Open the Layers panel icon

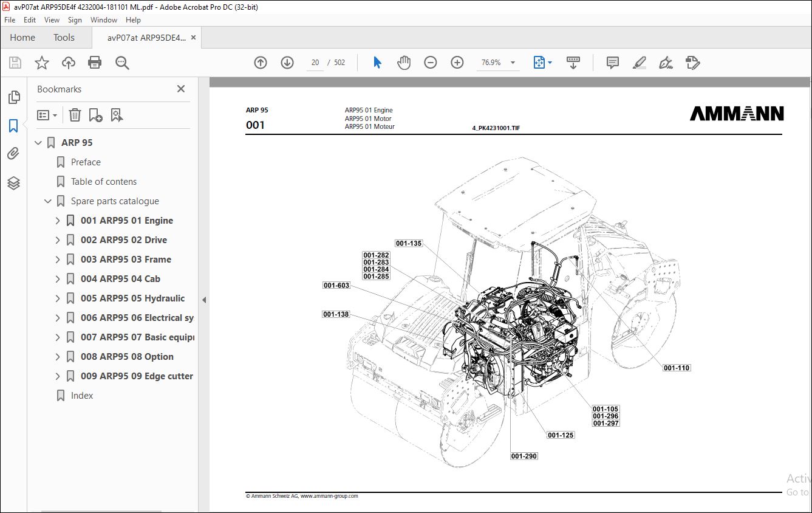click(x=13, y=183)
